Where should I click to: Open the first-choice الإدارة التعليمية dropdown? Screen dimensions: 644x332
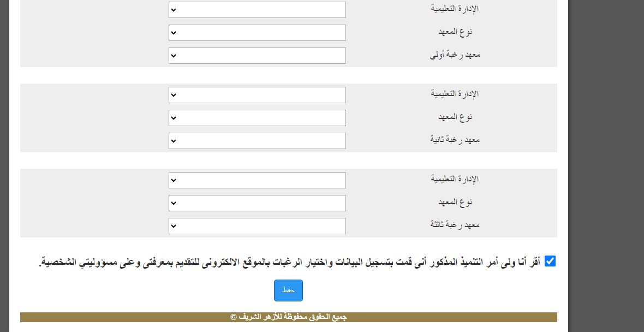(257, 10)
